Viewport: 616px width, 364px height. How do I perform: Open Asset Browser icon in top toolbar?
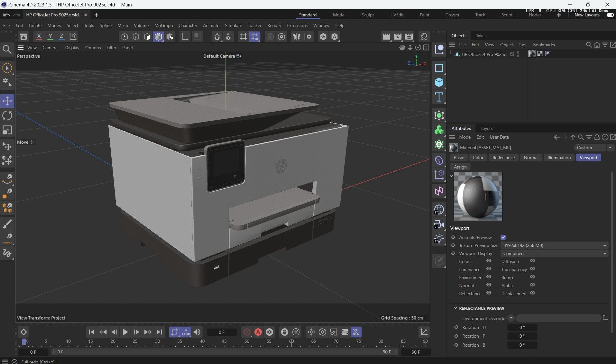(24, 37)
